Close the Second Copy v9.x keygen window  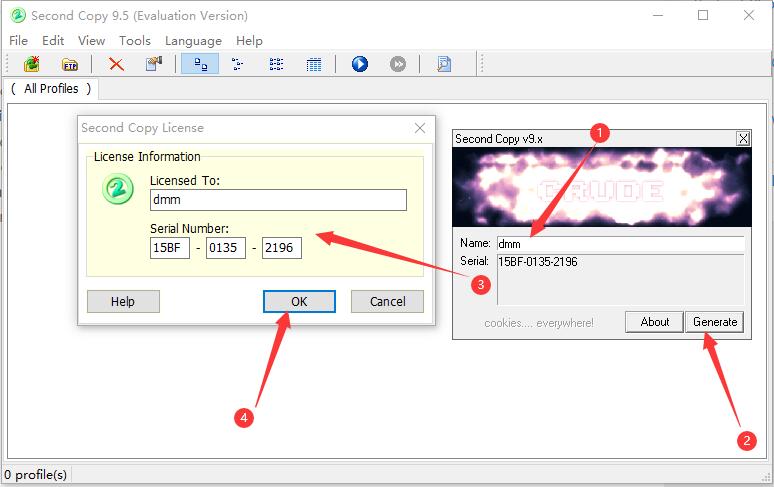point(743,139)
